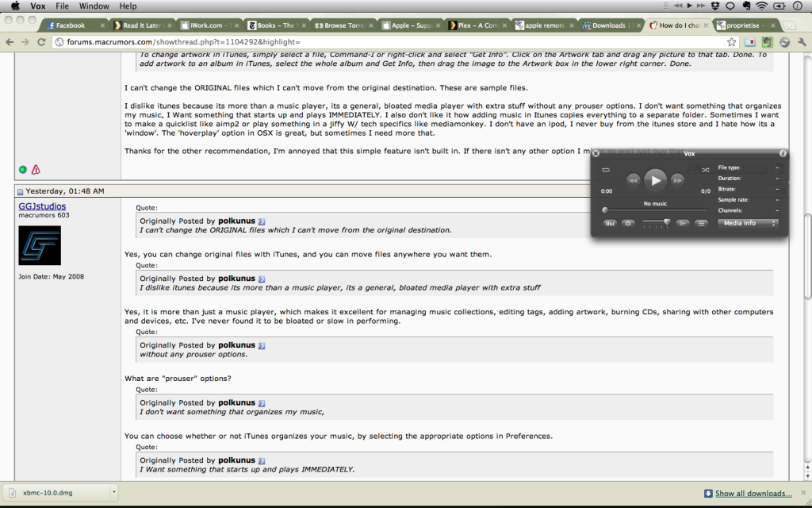Open the Dropbox menu bar icon
Image resolution: width=812 pixels, height=508 pixels.
pyautogui.click(x=715, y=6)
